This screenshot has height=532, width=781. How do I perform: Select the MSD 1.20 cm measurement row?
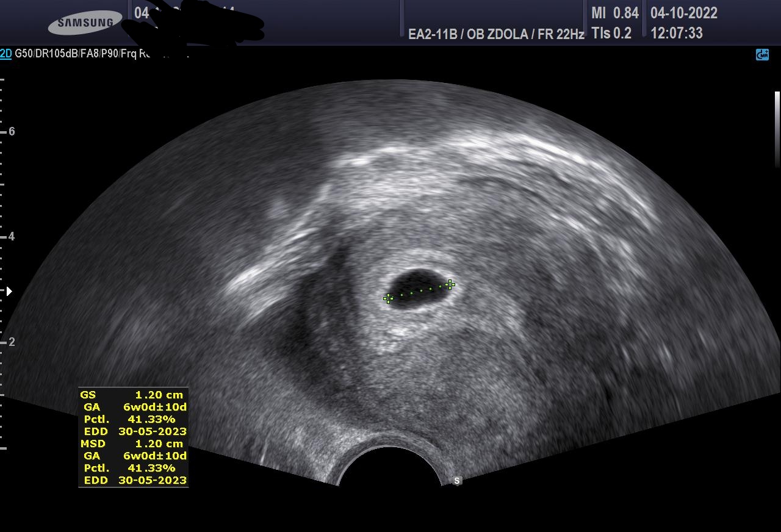[x=132, y=444]
